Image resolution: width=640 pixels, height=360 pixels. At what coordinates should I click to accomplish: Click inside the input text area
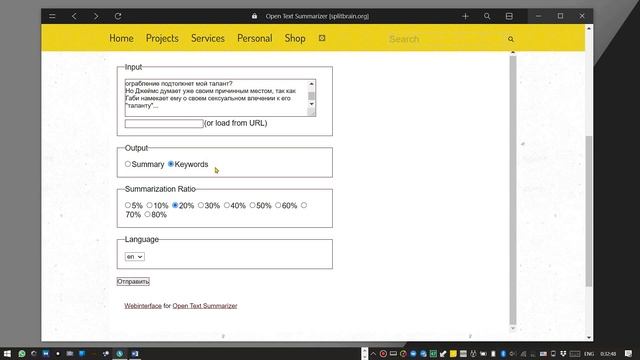[216, 98]
